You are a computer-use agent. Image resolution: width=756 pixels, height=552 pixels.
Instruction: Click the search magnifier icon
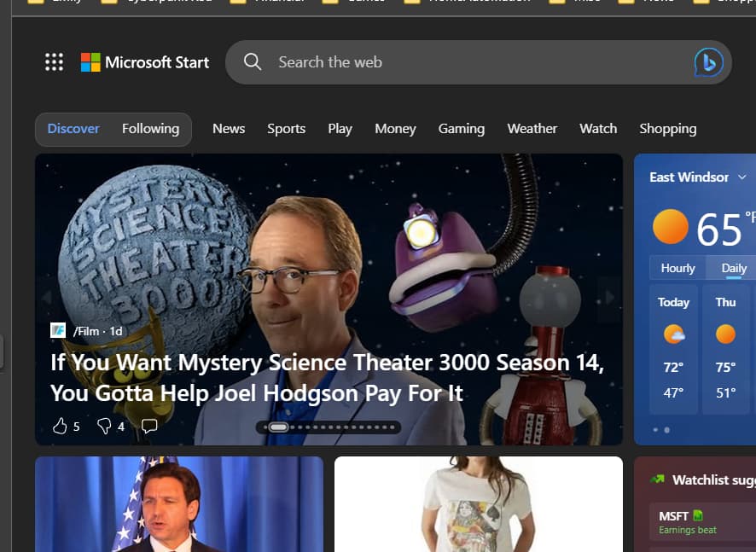point(253,61)
